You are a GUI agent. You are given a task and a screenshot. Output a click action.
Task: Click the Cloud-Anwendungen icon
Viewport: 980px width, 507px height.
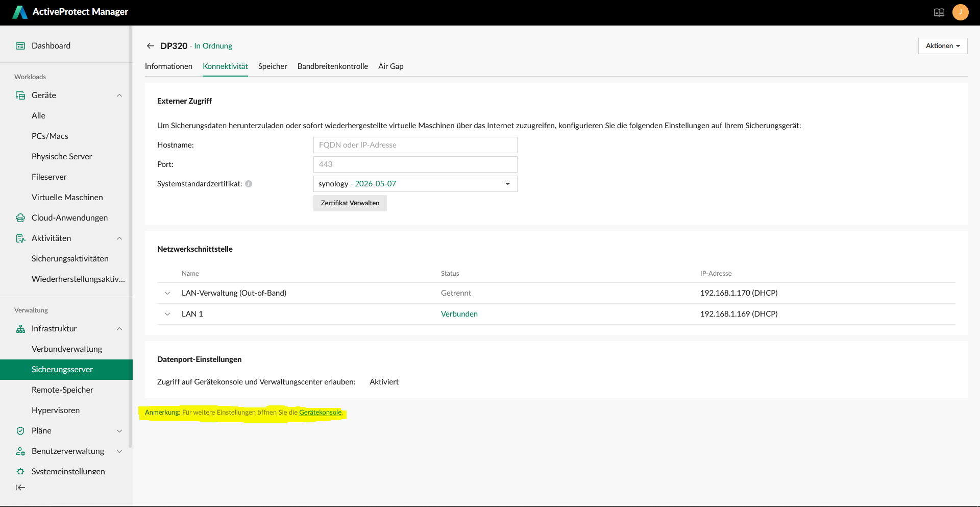coord(20,218)
